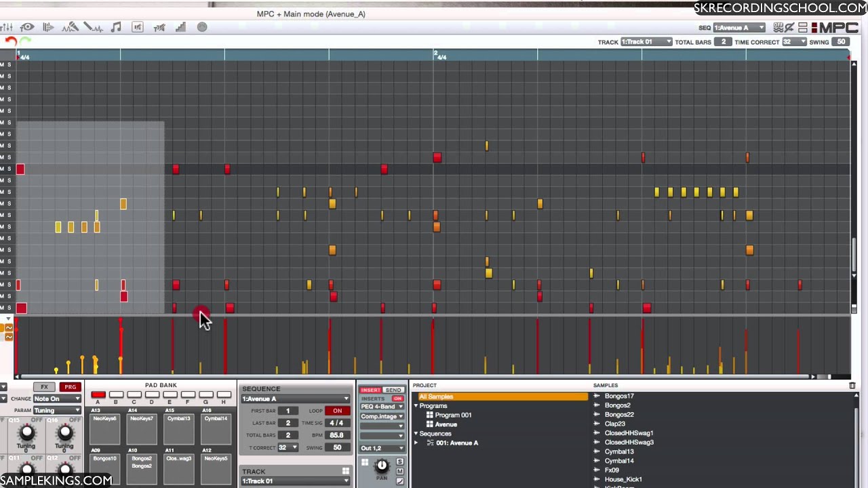Select pad bank A
Viewport: 868px width, 488px height.
tap(98, 394)
